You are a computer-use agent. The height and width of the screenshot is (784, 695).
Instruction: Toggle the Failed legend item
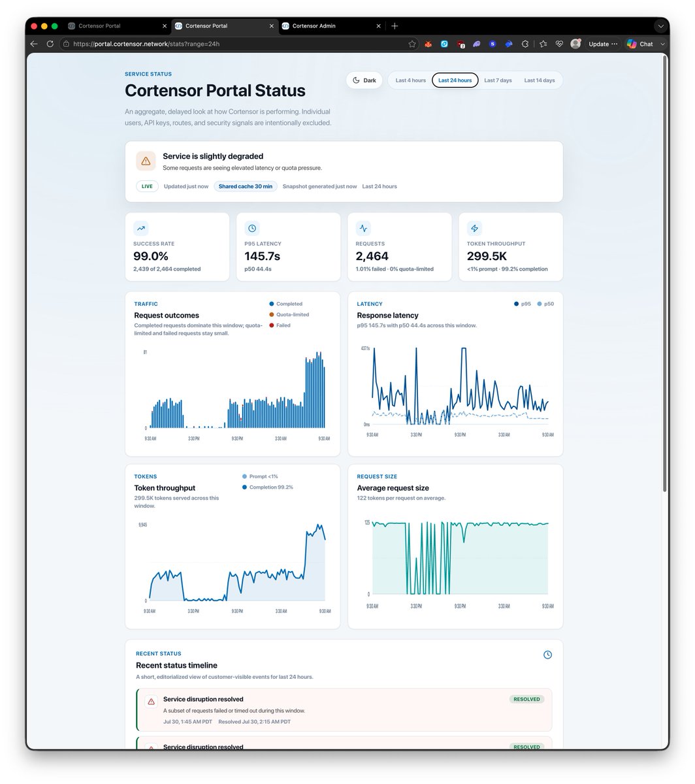point(280,325)
